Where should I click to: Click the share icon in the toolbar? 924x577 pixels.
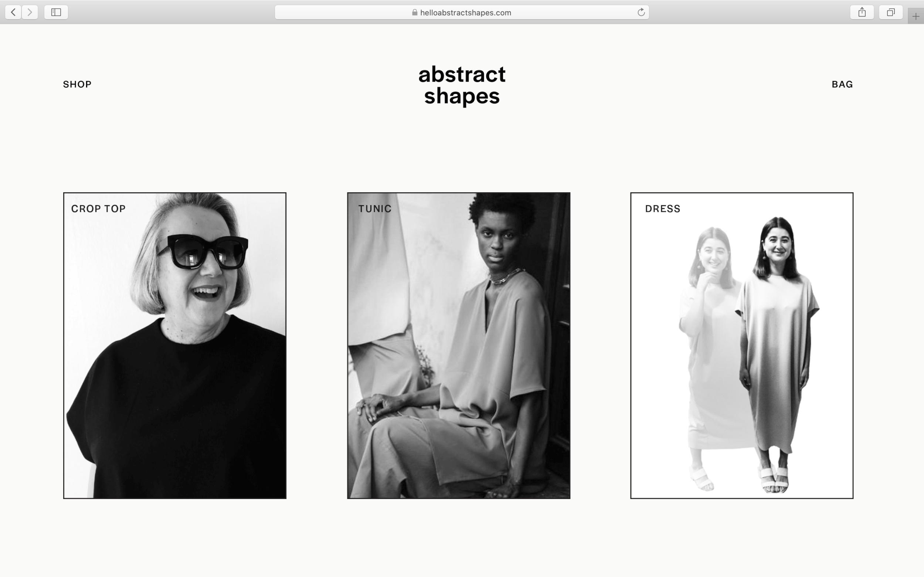[862, 12]
